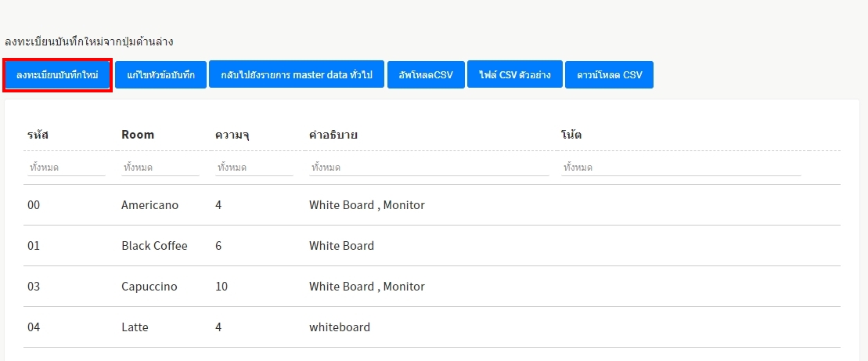Click the คำอธิบาย column header
The height and width of the screenshot is (361, 868).
(333, 135)
